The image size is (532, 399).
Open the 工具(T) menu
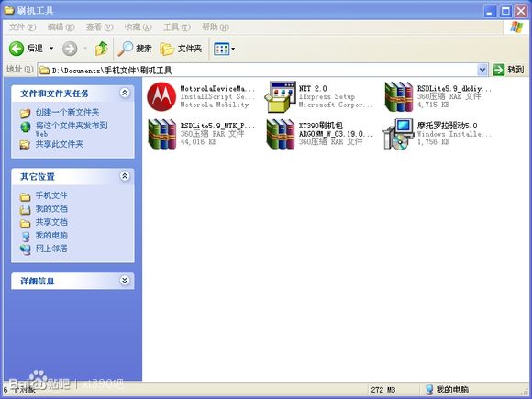click(177, 28)
